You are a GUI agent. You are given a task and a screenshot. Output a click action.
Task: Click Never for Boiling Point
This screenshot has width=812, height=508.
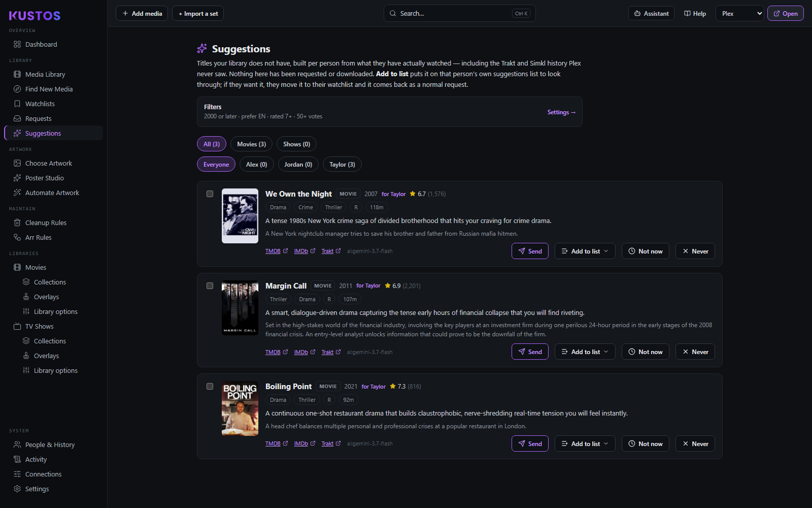[695, 443]
